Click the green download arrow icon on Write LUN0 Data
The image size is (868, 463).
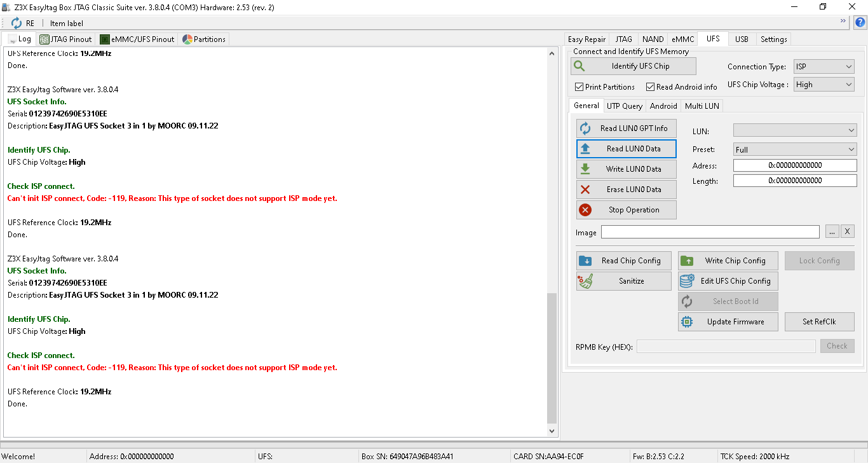click(585, 169)
